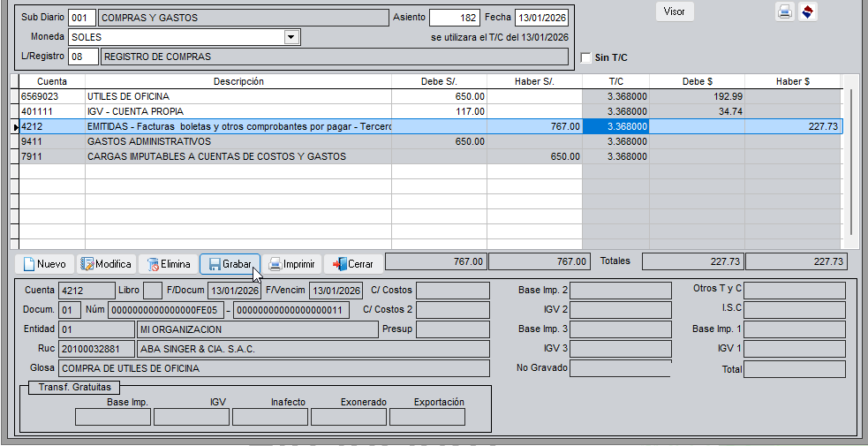Click lower Cuenta field 4212
The height and width of the screenshot is (446, 868).
87,291
